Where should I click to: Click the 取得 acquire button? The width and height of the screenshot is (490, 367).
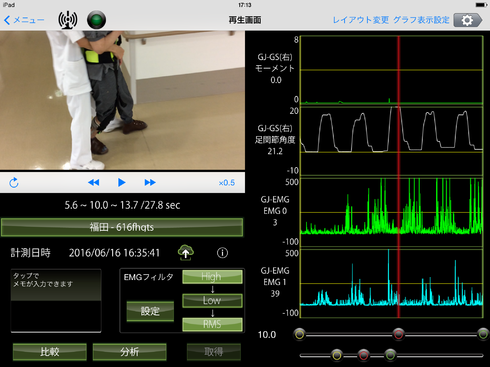coord(214,352)
